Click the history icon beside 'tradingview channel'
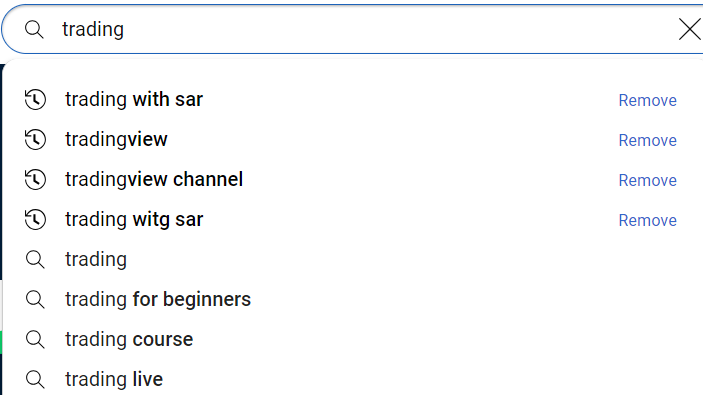This screenshot has height=395, width=703. pyautogui.click(x=35, y=179)
